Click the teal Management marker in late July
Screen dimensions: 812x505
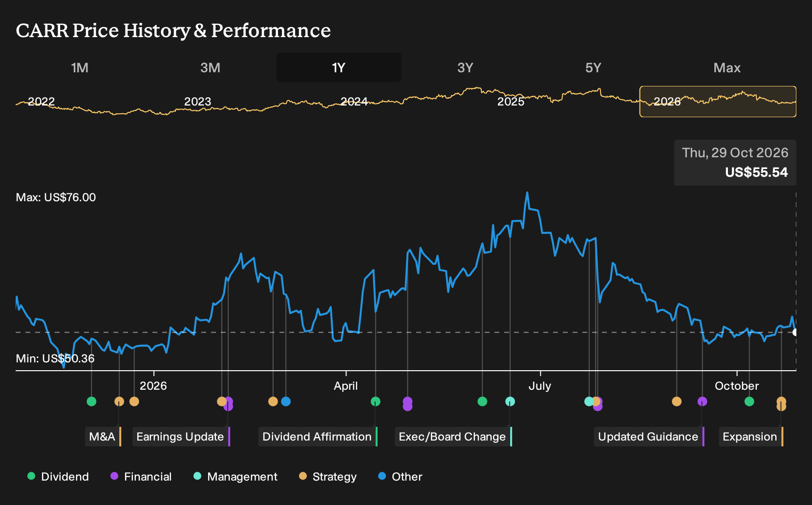(x=589, y=401)
